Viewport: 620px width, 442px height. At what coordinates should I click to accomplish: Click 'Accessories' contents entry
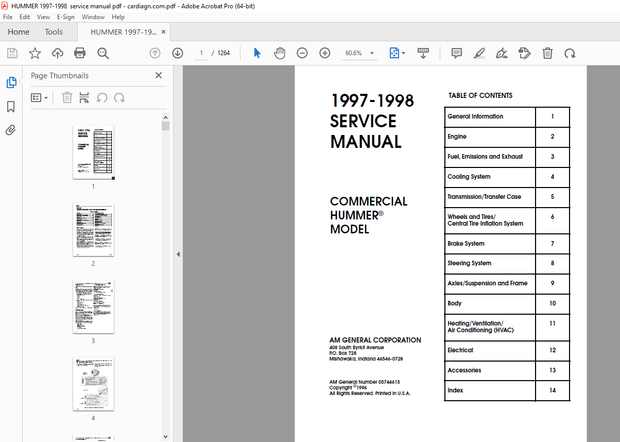[464, 370]
